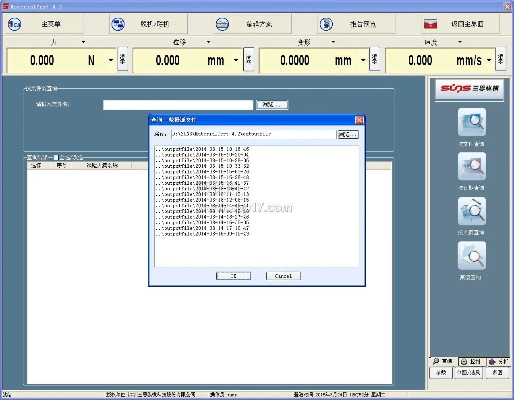Image resolution: width=514 pixels, height=400 pixels.
Task: Zero the force reading with its clear button
Action: click(x=123, y=59)
